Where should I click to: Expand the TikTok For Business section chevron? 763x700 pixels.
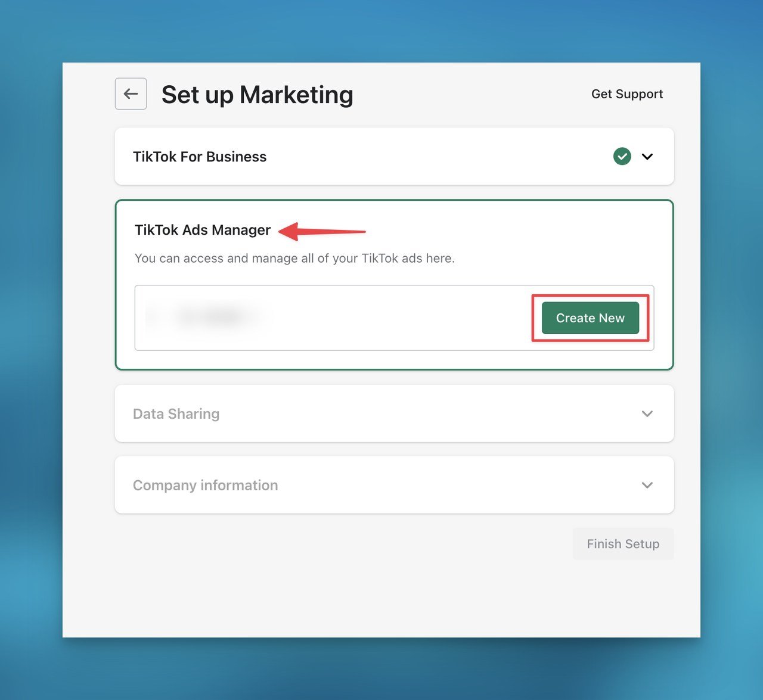click(647, 157)
